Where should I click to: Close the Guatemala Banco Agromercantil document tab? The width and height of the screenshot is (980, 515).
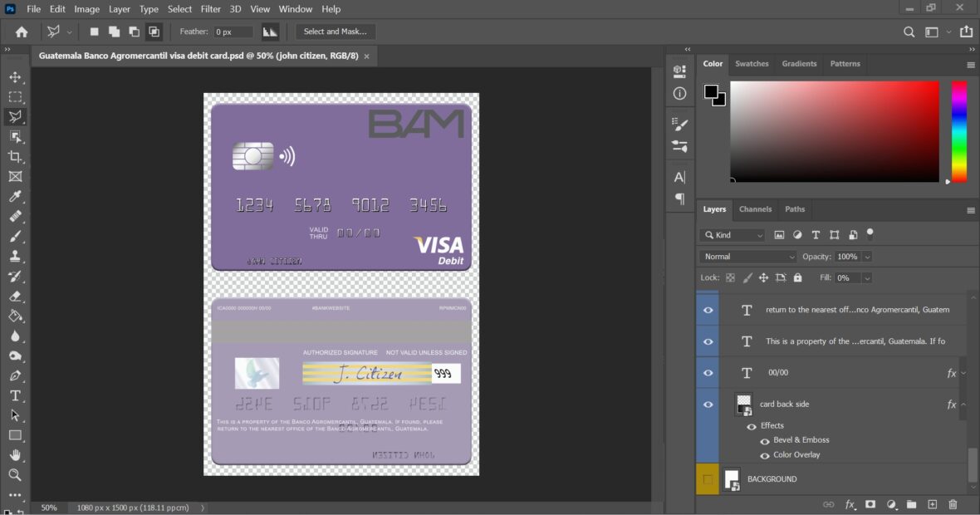[x=367, y=56]
